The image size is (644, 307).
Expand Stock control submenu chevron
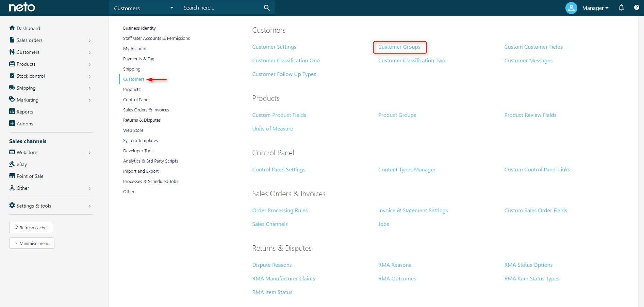click(89, 76)
